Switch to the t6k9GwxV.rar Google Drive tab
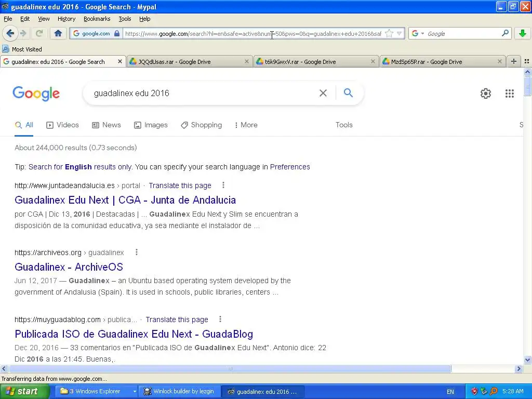The width and height of the screenshot is (532, 399). coord(315,61)
